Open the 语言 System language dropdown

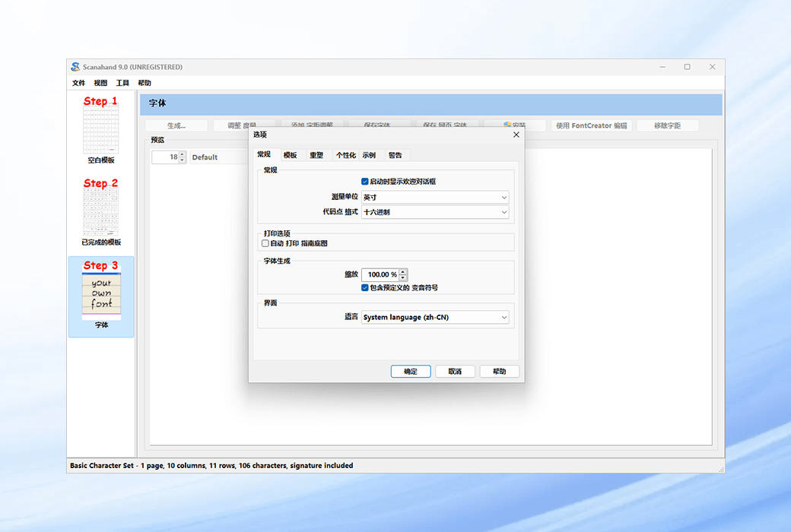click(x=435, y=317)
